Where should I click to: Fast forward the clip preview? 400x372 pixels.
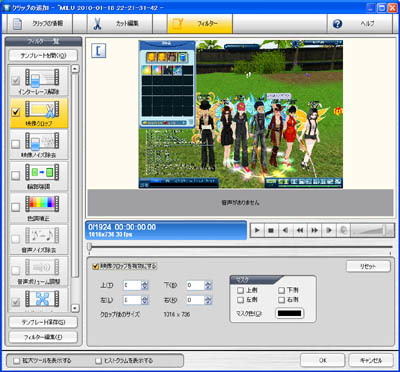pyautogui.click(x=314, y=230)
